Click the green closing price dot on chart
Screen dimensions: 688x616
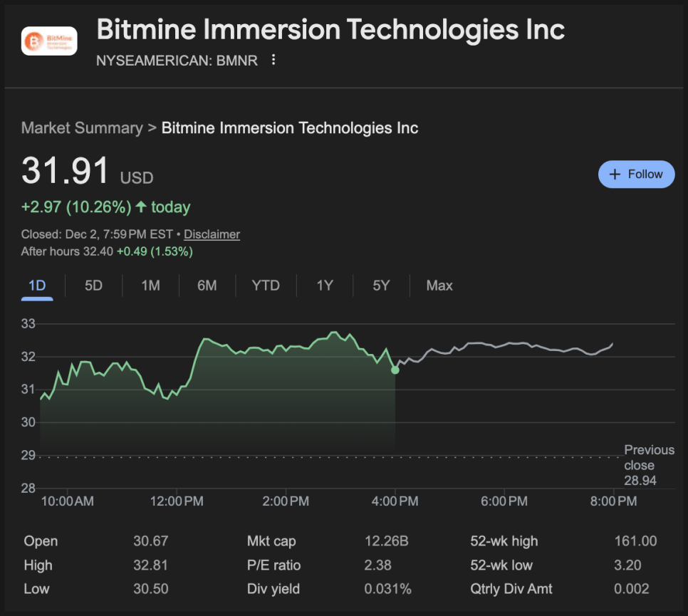point(395,370)
